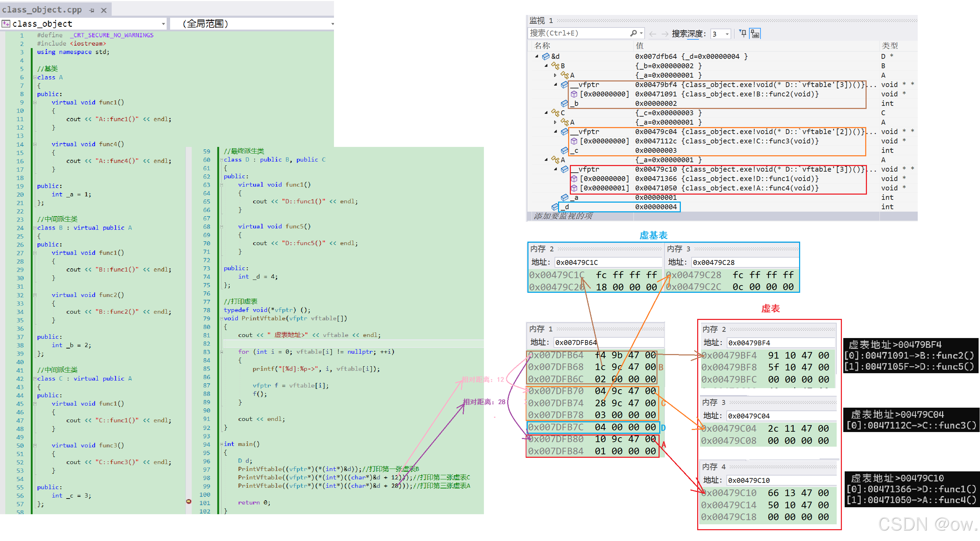
Task: Collapse the &d root watch node
Action: point(537,56)
